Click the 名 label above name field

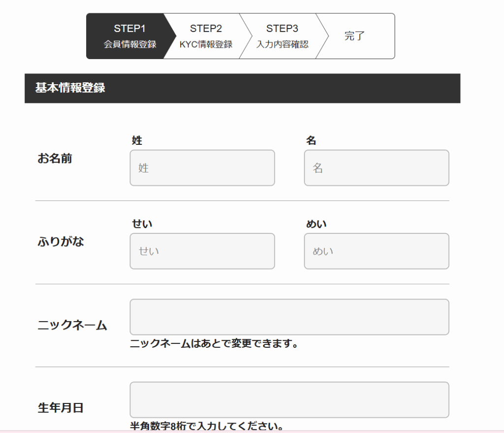pyautogui.click(x=311, y=141)
